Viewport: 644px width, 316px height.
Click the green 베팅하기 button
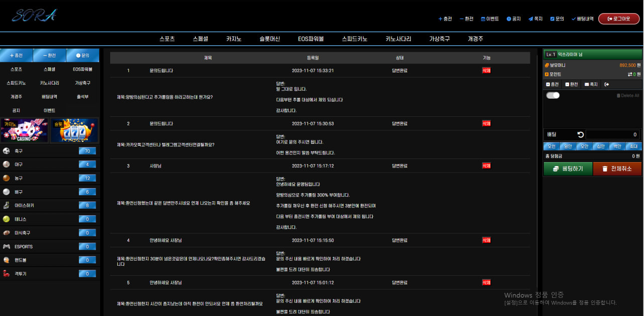point(568,169)
